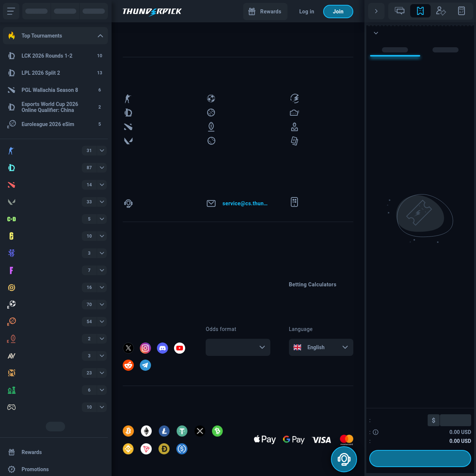Click Promotions in the sidebar
Viewport: 476px width, 476px height.
[x=35, y=469]
